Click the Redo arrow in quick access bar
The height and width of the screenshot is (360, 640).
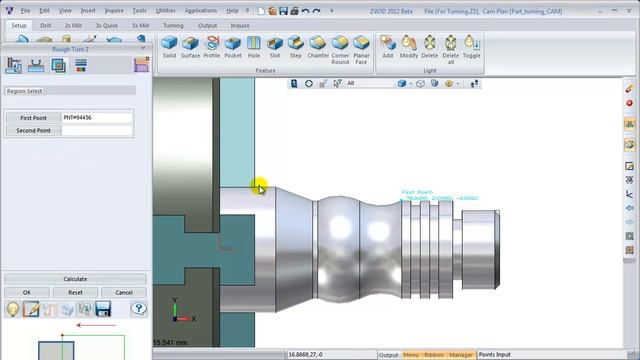[x=316, y=11]
